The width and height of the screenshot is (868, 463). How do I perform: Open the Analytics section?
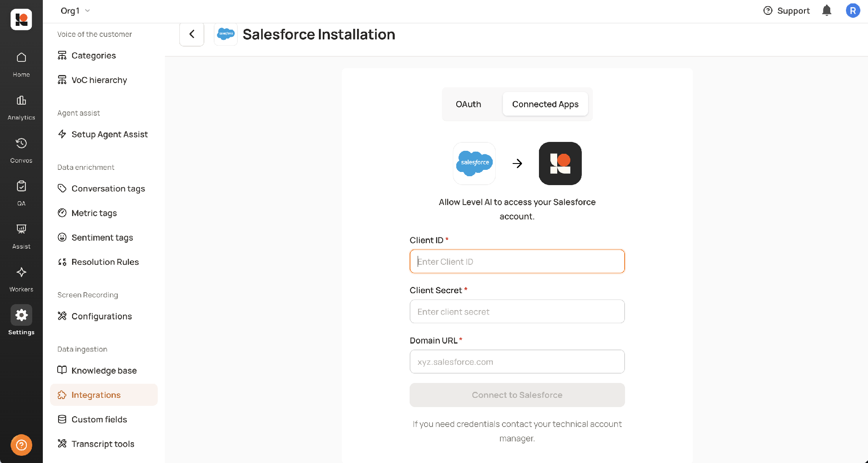[21, 108]
